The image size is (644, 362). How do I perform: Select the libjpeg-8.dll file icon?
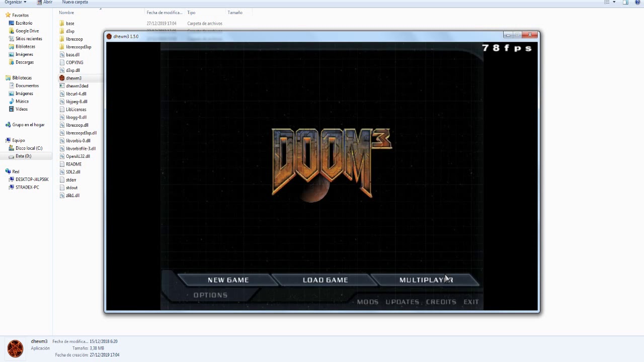pos(62,102)
